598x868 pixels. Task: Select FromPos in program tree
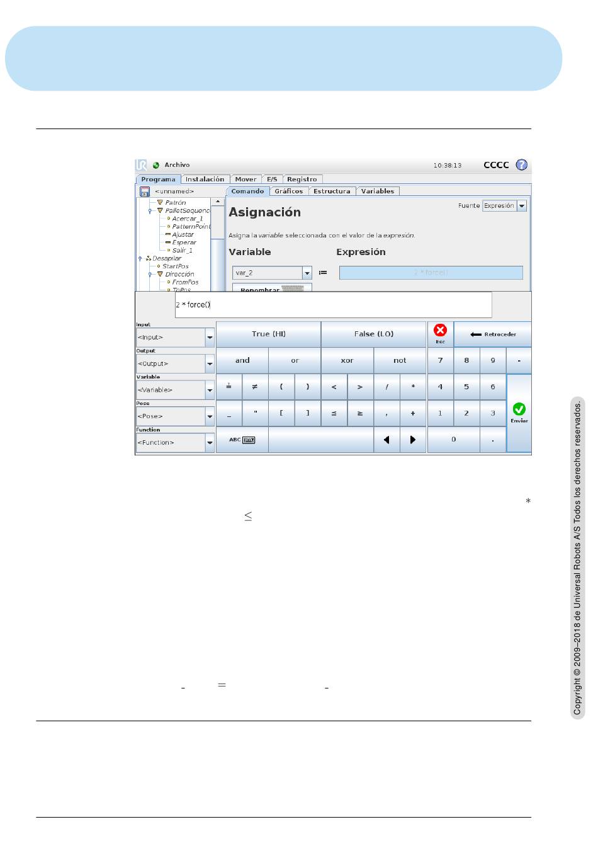point(185,282)
